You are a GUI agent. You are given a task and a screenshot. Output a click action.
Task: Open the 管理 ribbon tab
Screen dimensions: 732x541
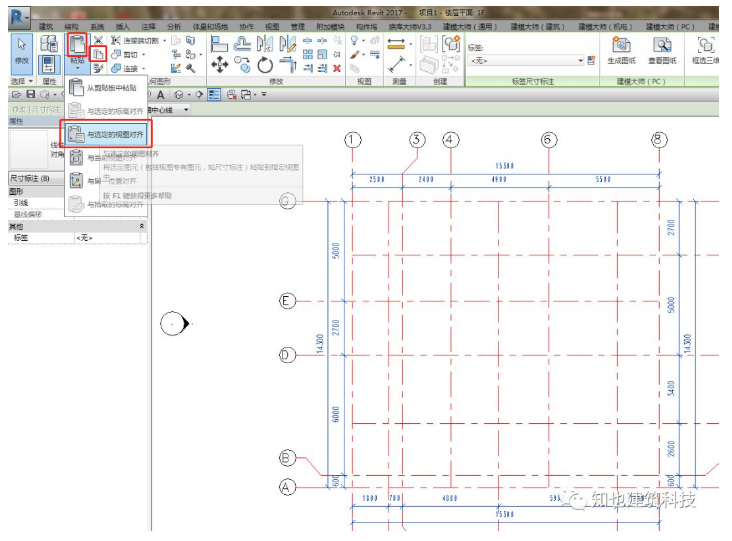point(298,27)
